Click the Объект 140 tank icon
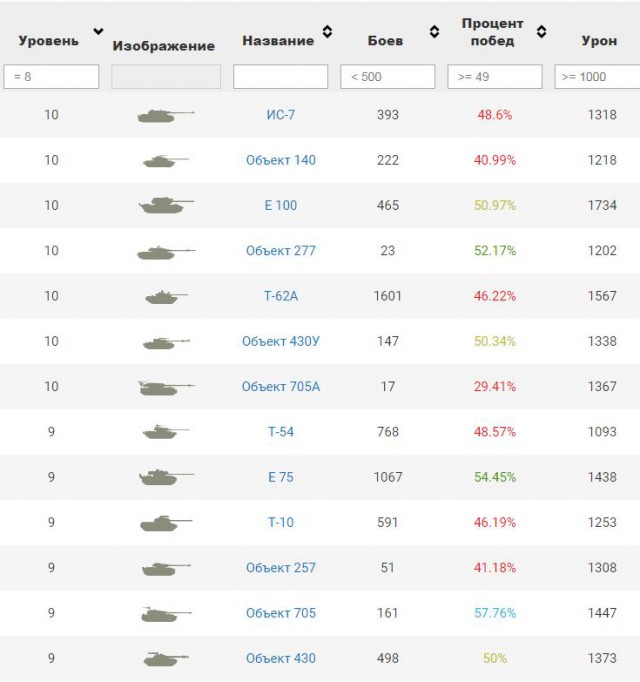This screenshot has width=640, height=682. [x=166, y=161]
